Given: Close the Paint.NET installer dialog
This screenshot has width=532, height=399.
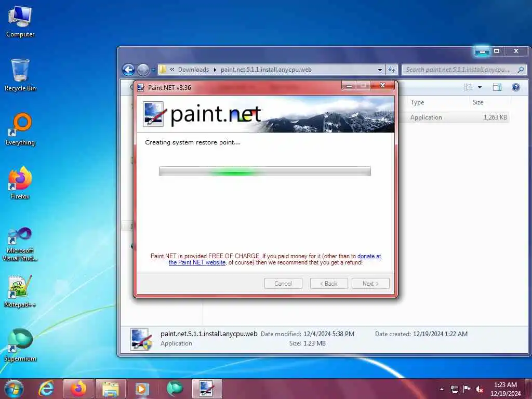Looking at the screenshot, I should click(383, 86).
